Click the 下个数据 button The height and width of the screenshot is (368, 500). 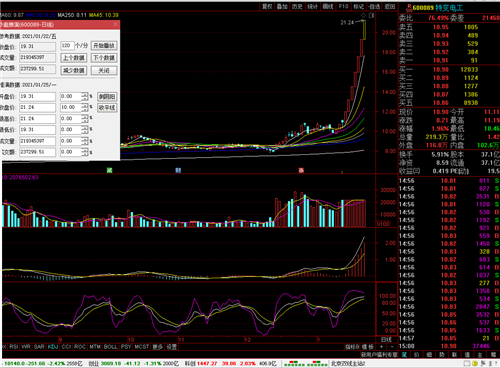click(x=104, y=58)
